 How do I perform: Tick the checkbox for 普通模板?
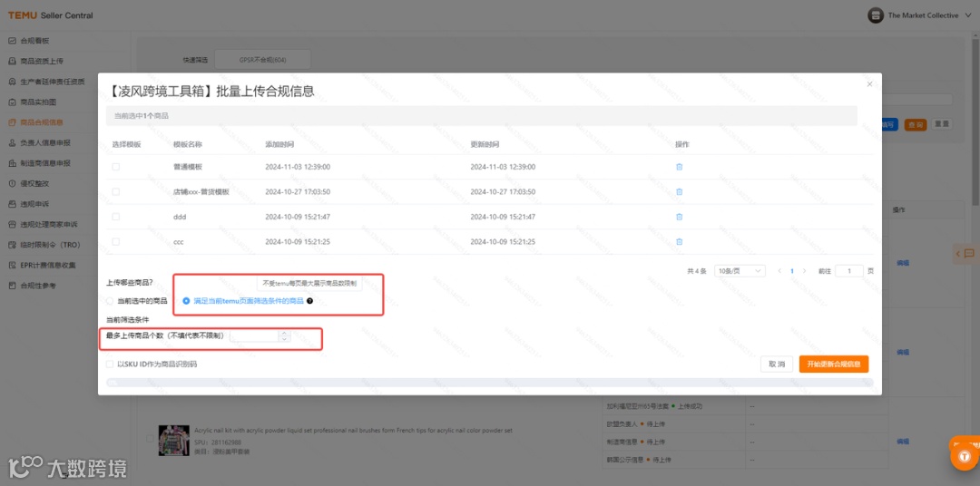click(x=115, y=167)
